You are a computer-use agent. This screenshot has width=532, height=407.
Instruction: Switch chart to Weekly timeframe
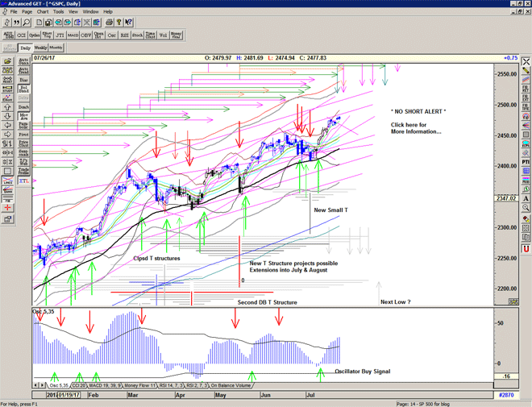(40, 48)
